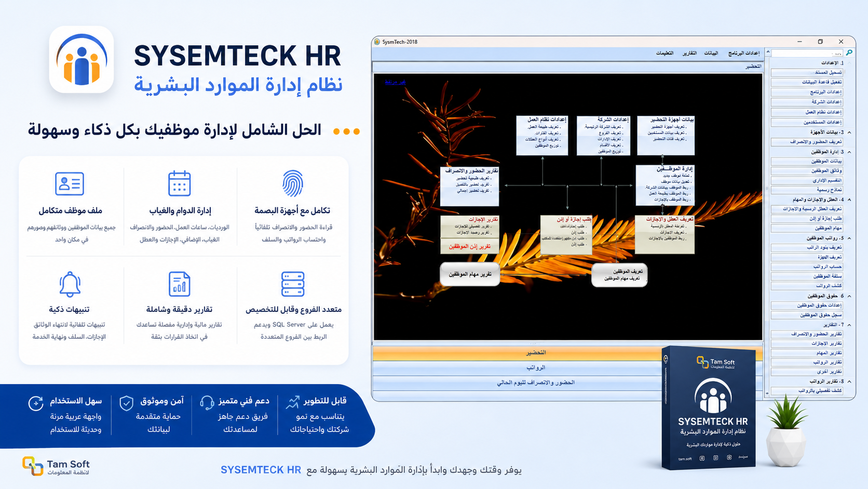Click the تعريف الموظفين rounded flowchart button

click(x=619, y=275)
